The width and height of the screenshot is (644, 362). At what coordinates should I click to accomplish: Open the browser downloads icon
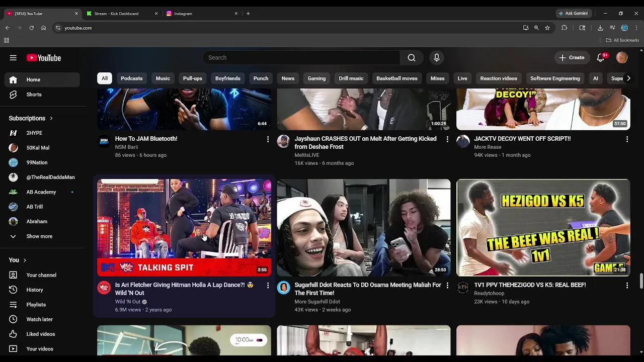[600, 28]
